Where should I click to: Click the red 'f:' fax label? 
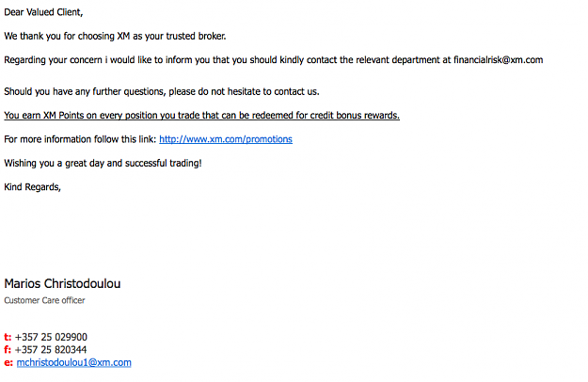pos(8,350)
